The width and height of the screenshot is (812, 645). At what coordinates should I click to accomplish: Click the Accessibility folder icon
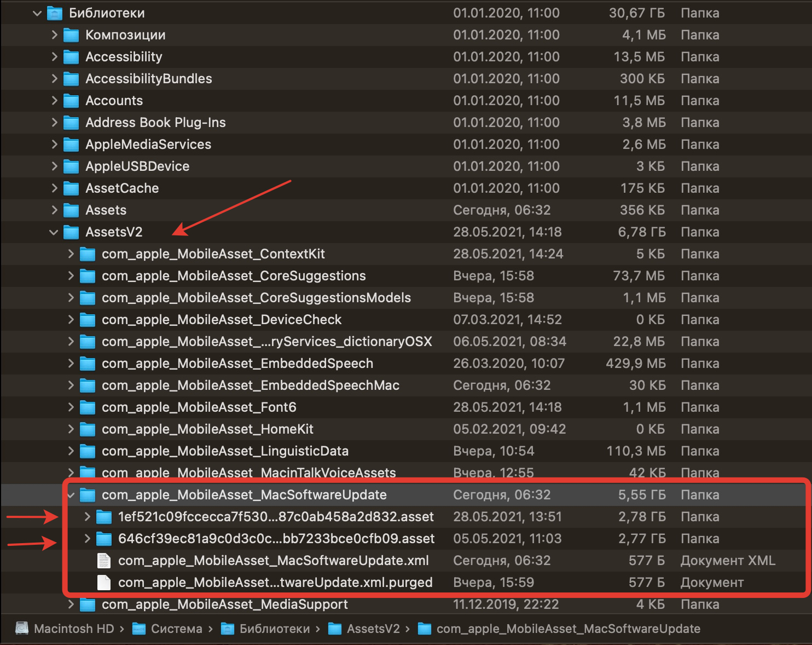[x=71, y=57]
